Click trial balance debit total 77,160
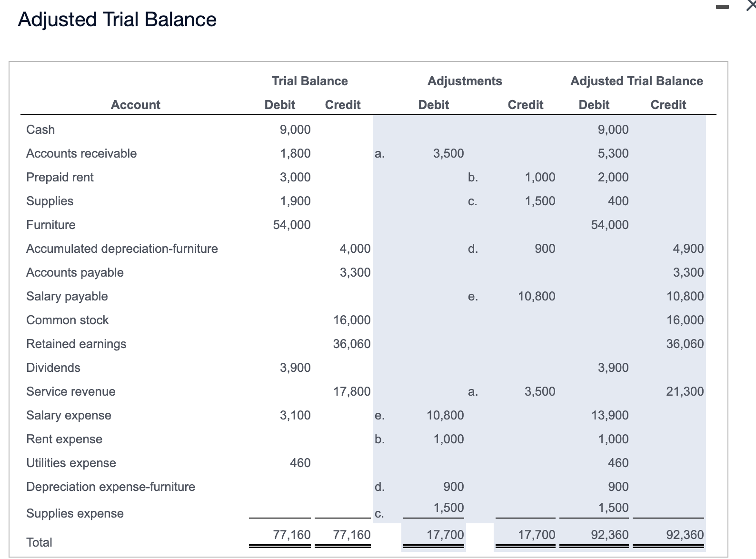The image size is (756, 559). coord(292,535)
